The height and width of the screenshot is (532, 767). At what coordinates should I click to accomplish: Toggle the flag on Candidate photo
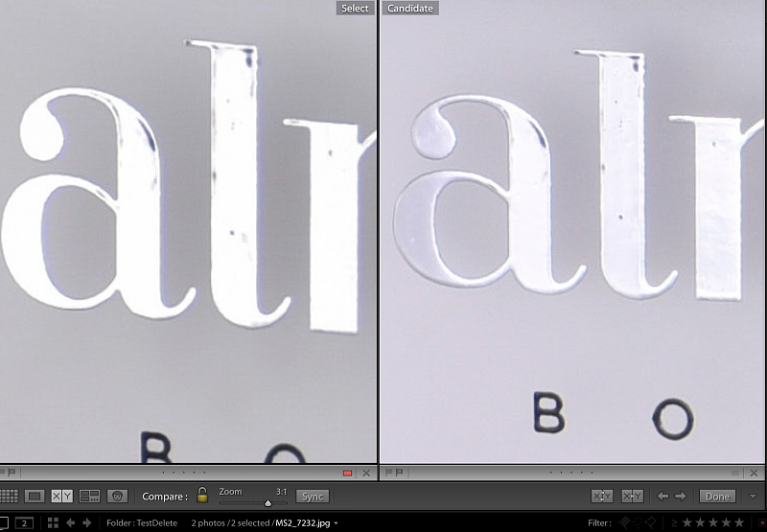390,473
